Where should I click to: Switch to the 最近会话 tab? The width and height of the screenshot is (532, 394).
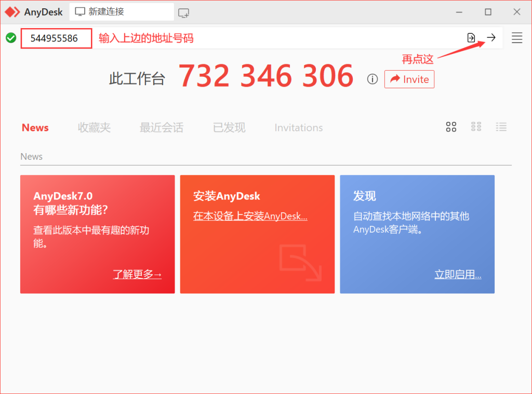coord(162,128)
